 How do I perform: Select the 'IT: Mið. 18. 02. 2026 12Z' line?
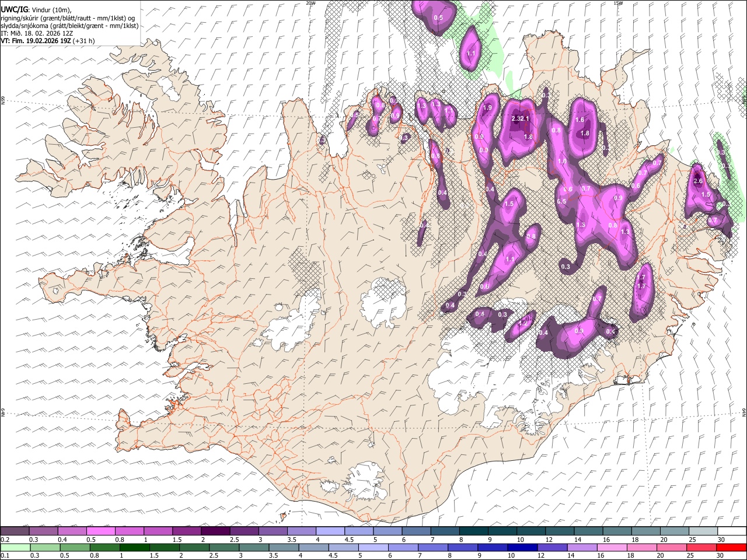click(37, 33)
